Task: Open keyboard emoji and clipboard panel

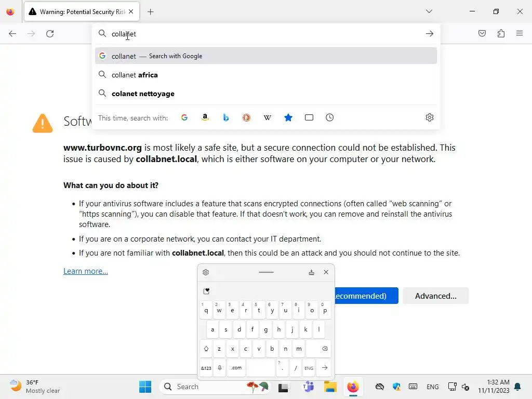Action: pyautogui.click(x=206, y=291)
